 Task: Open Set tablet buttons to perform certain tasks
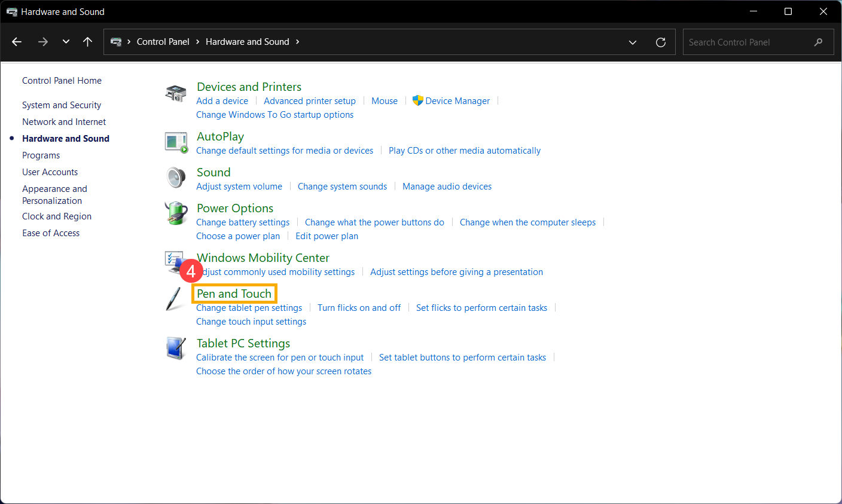pos(462,358)
